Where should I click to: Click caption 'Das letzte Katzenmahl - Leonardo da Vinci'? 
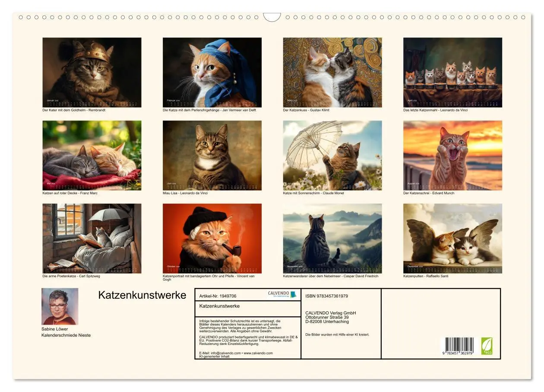436,110
